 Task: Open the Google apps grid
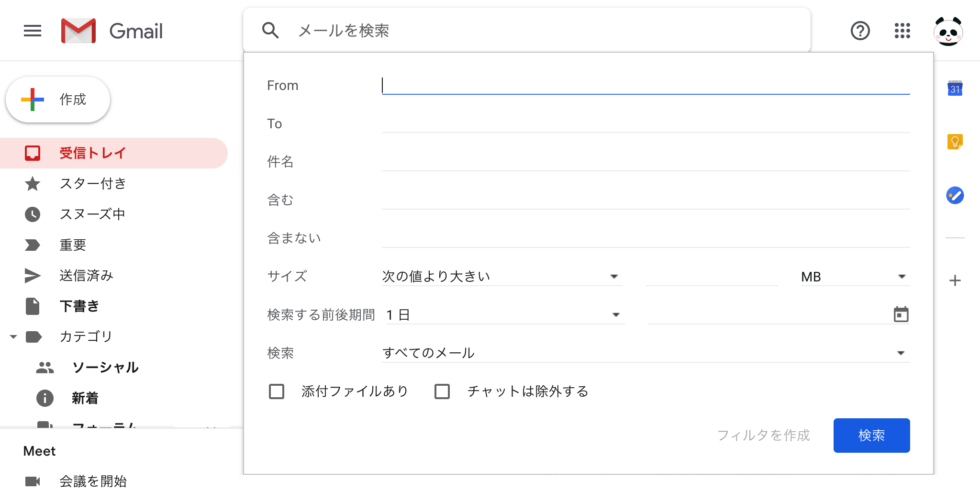(902, 31)
